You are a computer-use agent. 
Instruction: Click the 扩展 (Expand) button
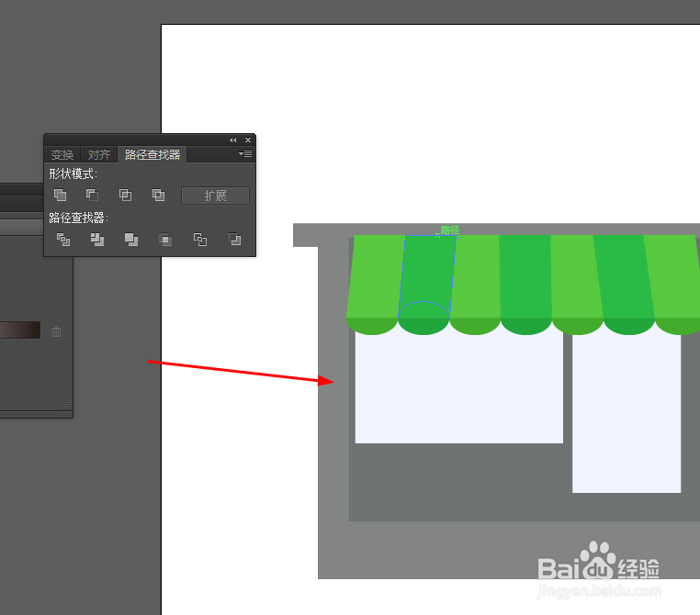[215, 196]
